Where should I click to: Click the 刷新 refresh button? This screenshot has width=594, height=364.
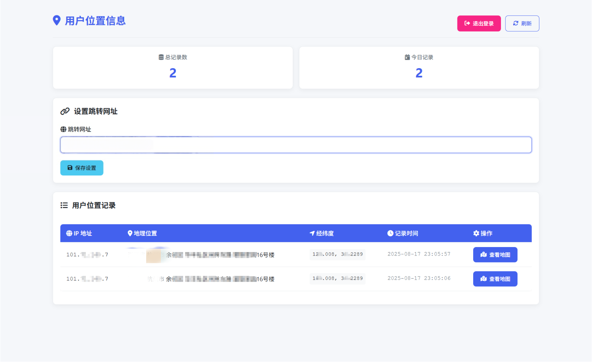[522, 23]
